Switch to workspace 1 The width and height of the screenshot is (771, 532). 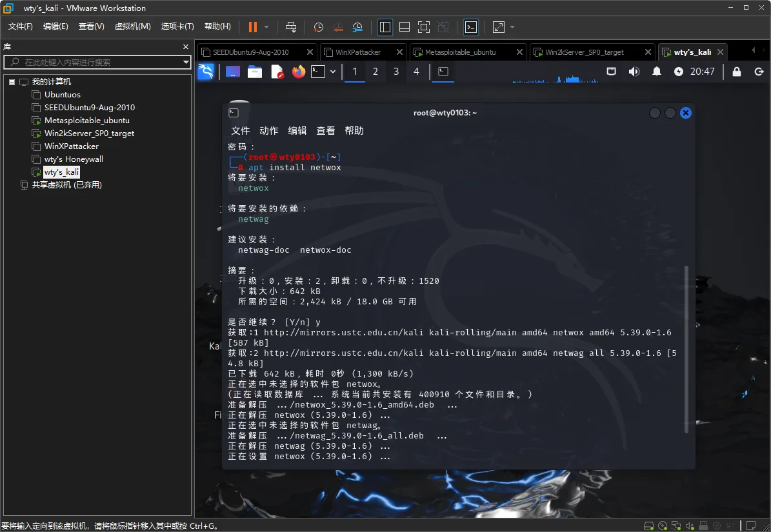click(354, 72)
